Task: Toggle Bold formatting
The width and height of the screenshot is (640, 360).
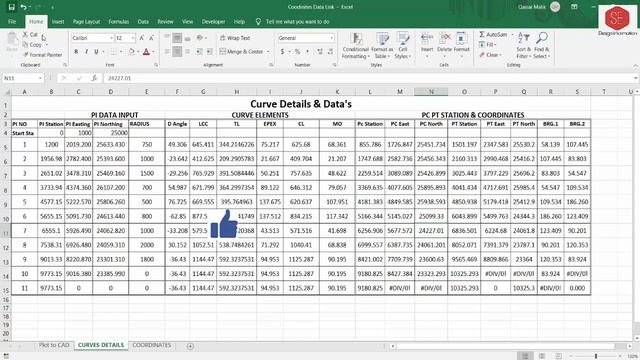Action: [76, 52]
